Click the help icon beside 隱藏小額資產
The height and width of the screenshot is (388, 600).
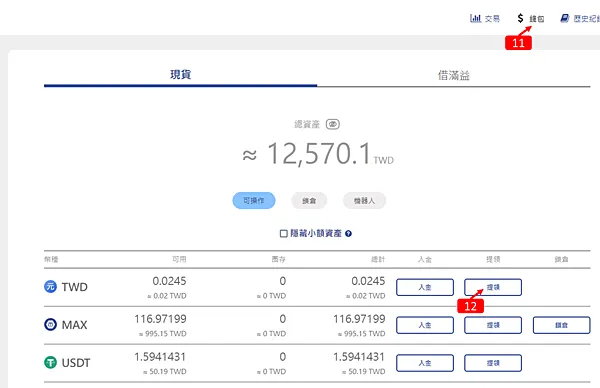click(x=348, y=233)
